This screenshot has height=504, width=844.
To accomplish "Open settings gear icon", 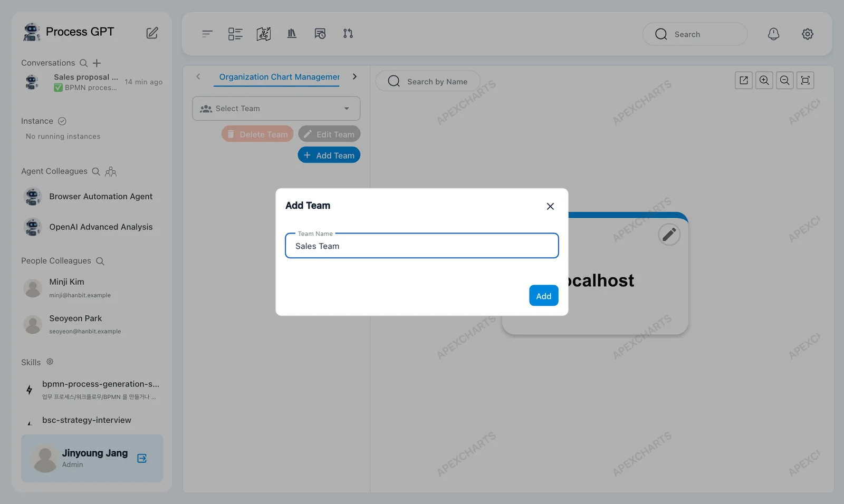I will [808, 34].
